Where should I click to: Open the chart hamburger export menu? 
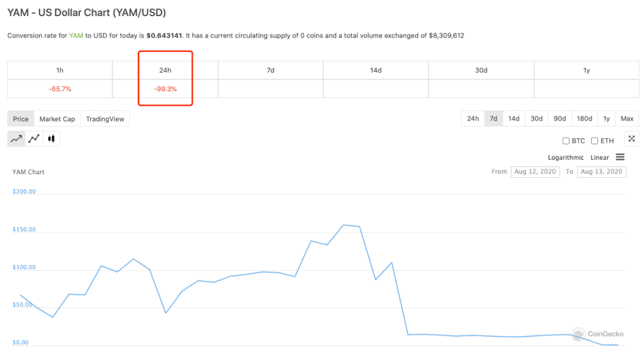tap(620, 157)
